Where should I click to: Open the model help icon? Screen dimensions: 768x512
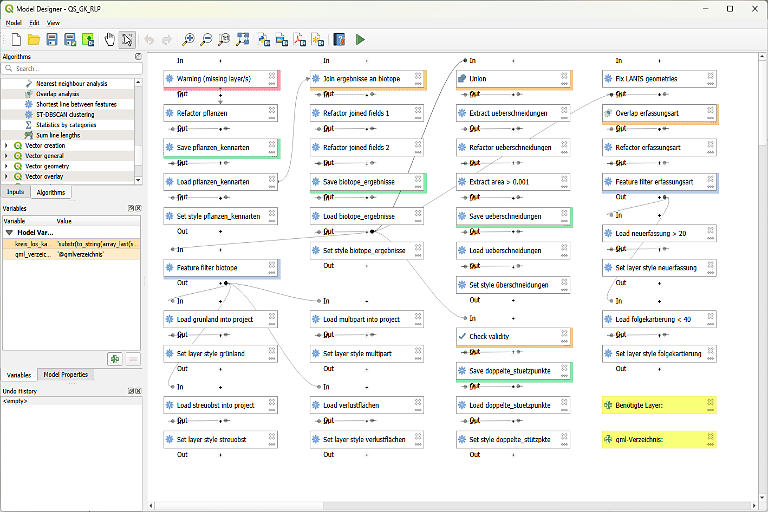click(340, 40)
